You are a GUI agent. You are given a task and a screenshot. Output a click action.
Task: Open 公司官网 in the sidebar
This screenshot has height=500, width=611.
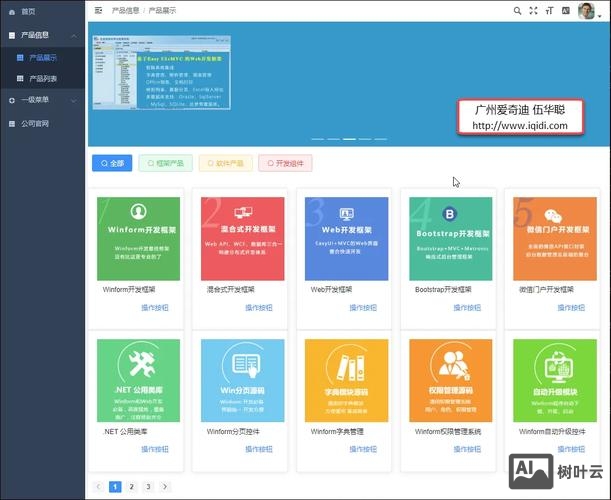pyautogui.click(x=42, y=124)
